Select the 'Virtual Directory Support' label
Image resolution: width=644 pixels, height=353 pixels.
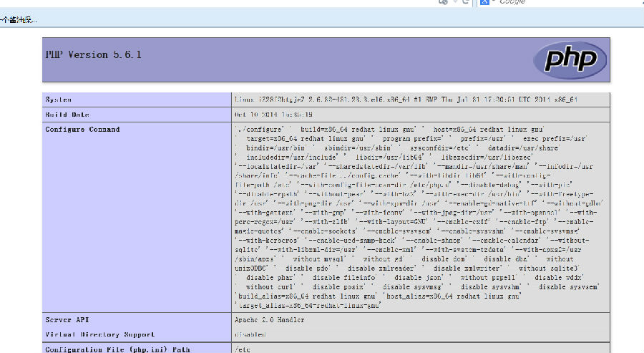click(99, 334)
